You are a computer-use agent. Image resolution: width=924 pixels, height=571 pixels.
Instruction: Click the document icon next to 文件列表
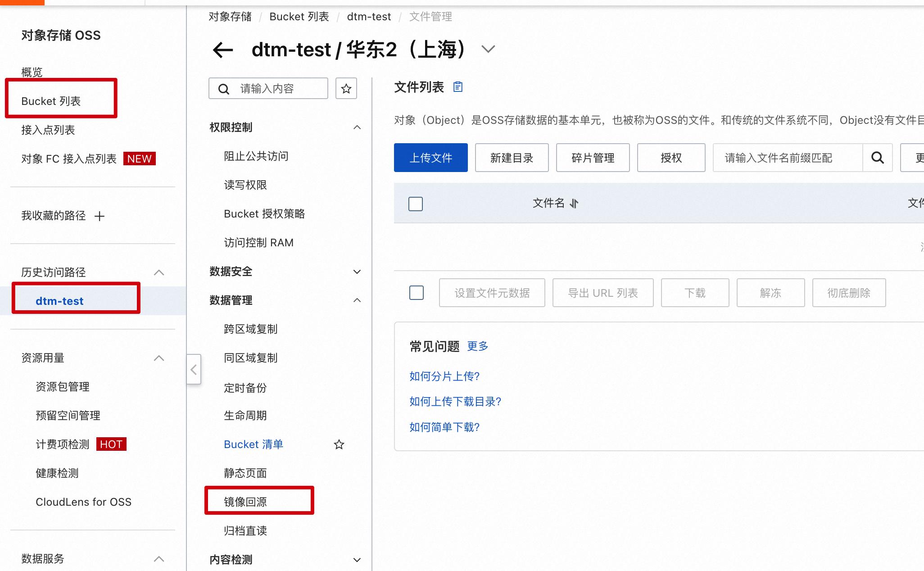pos(458,86)
